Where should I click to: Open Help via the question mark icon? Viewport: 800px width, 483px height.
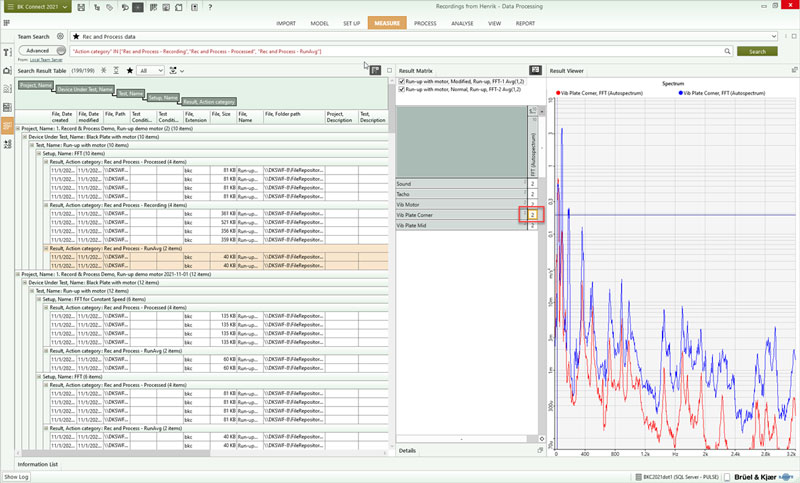pos(209,7)
